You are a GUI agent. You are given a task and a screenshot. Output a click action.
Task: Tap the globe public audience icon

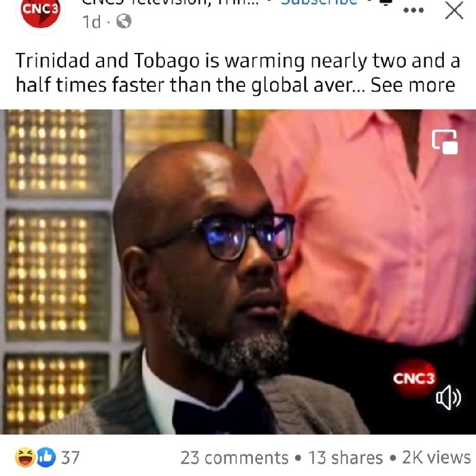point(124,21)
